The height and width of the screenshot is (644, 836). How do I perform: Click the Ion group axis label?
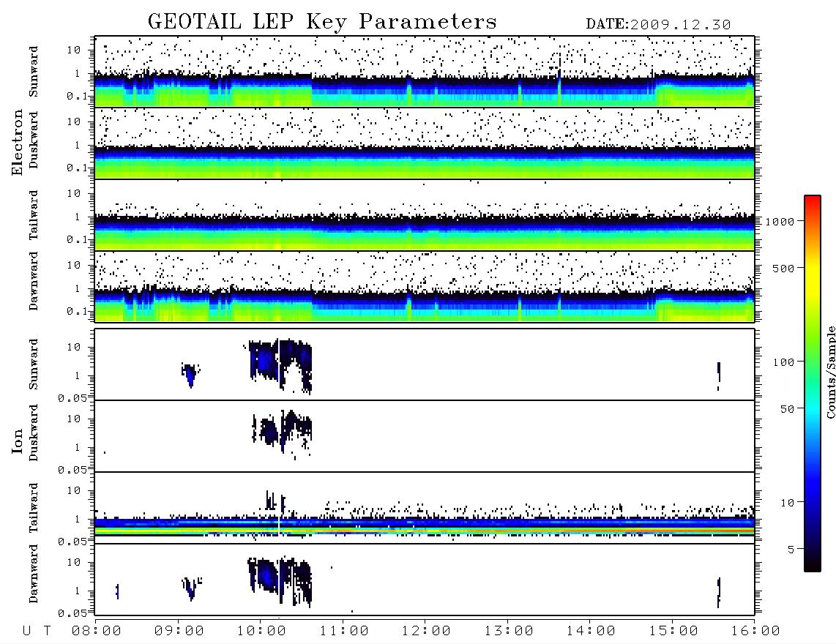tap(18, 441)
